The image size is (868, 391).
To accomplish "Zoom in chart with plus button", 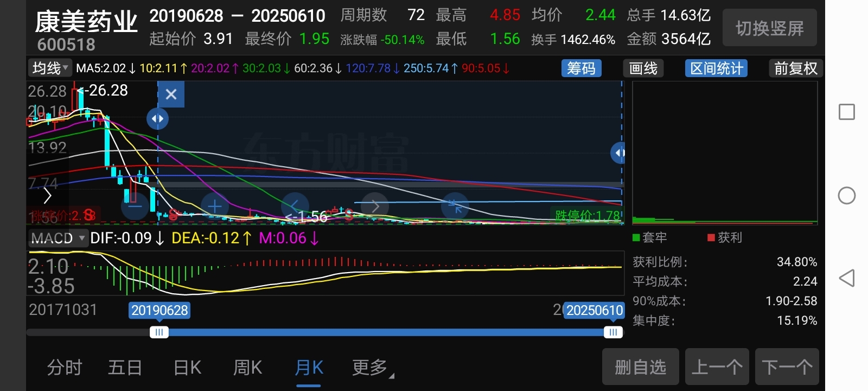I will point(215,206).
